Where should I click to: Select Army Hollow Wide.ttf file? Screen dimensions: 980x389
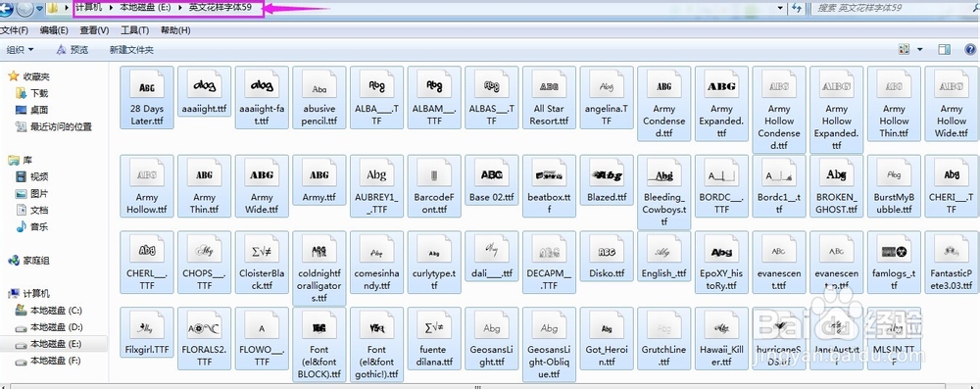click(952, 104)
